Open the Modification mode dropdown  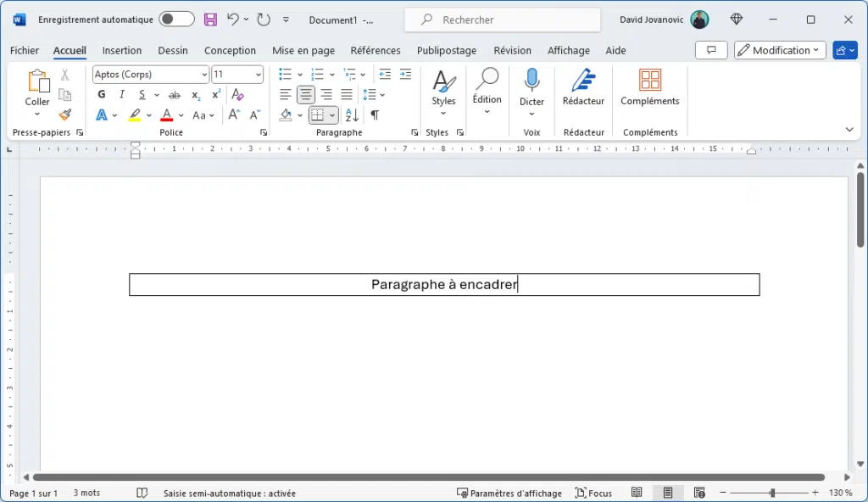pos(779,50)
